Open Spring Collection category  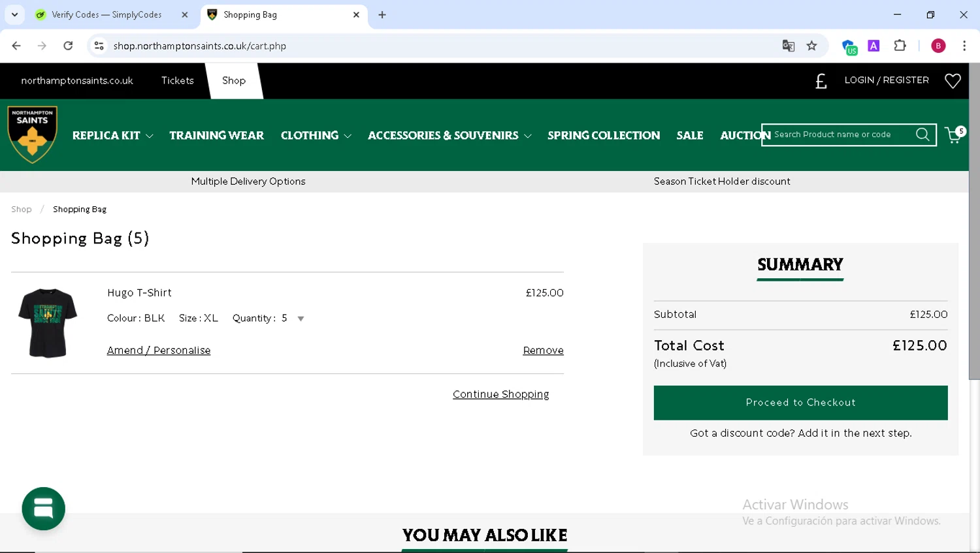coord(604,135)
